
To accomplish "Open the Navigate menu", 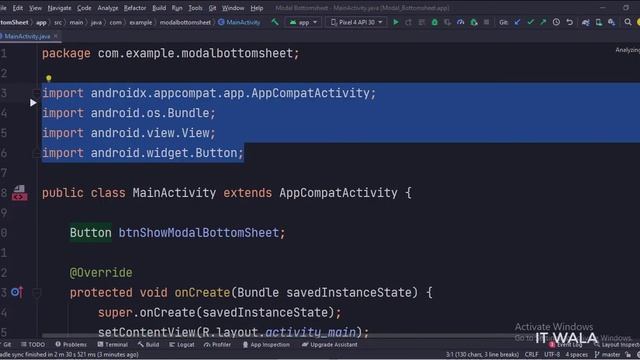I will coord(59,8).
